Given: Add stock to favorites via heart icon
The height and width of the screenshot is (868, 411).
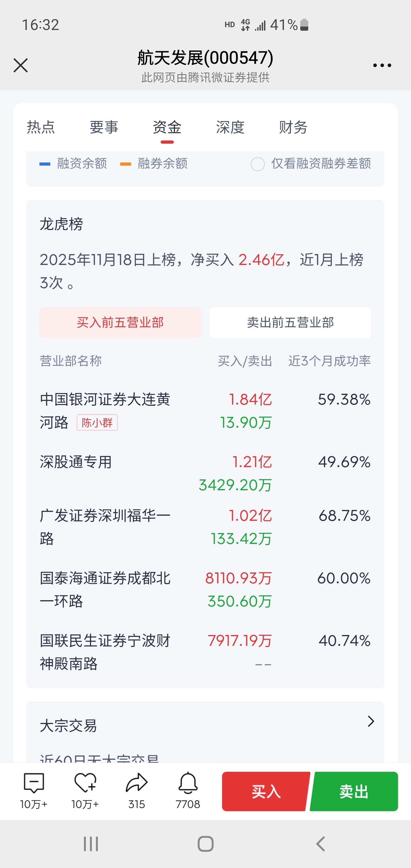Looking at the screenshot, I should pyautogui.click(x=85, y=783).
